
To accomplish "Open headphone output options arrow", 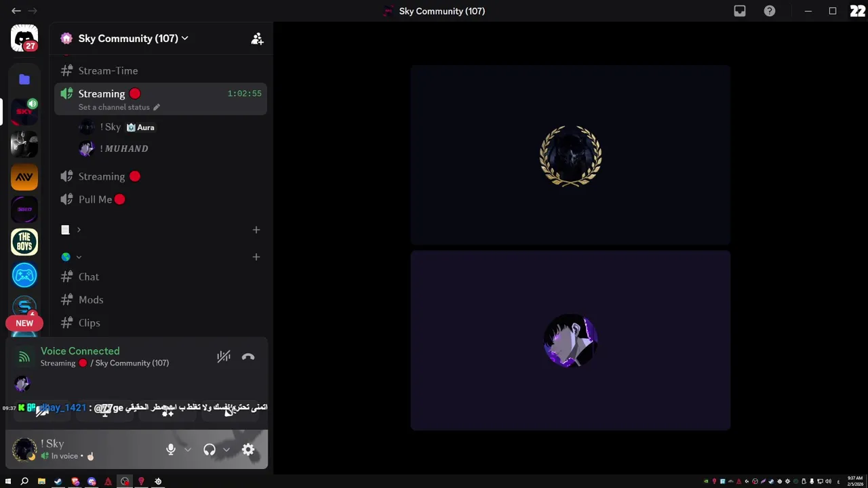I will pyautogui.click(x=226, y=449).
